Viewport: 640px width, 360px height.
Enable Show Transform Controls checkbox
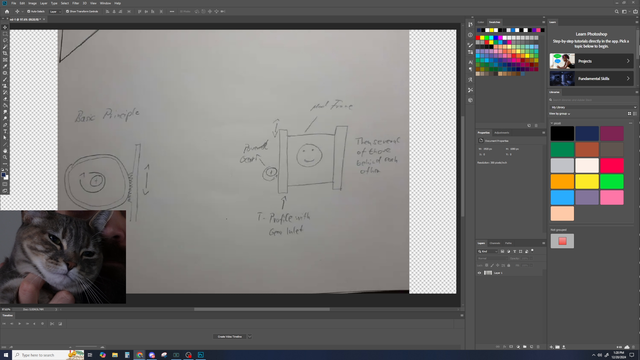(x=67, y=11)
